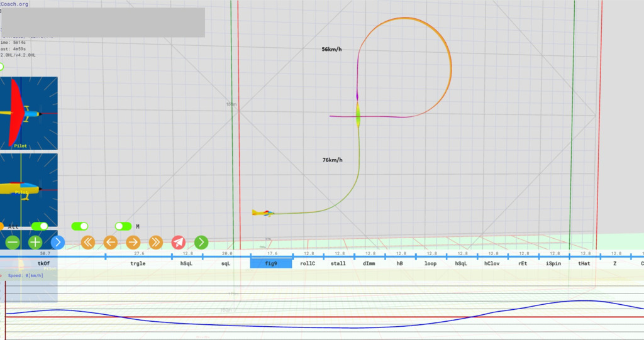Screen dimensions: 644x340
Task: Toggle the switch next to the Att label
Action: tap(40, 226)
